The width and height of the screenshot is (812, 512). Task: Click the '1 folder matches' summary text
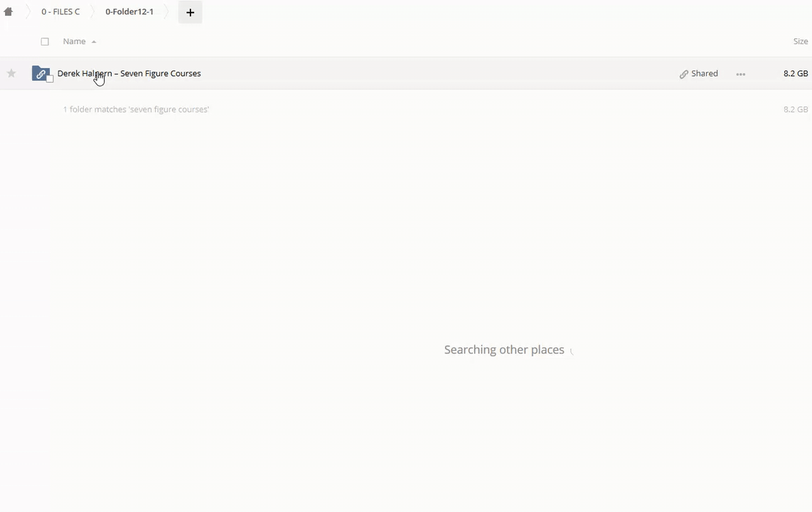pos(136,110)
